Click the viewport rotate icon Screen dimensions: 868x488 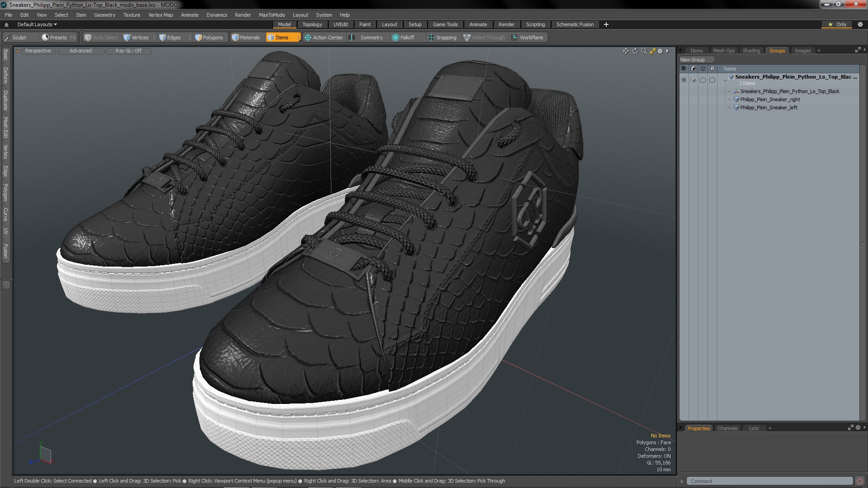tap(635, 51)
